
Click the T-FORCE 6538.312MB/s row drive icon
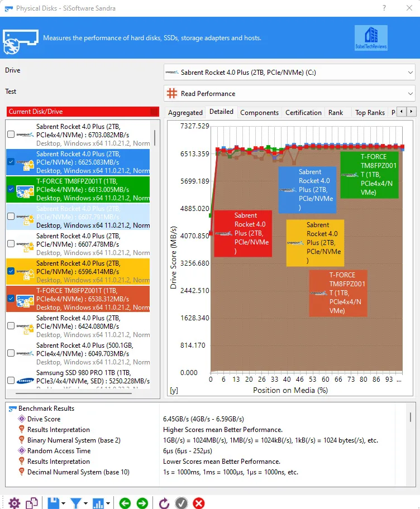pyautogui.click(x=25, y=301)
